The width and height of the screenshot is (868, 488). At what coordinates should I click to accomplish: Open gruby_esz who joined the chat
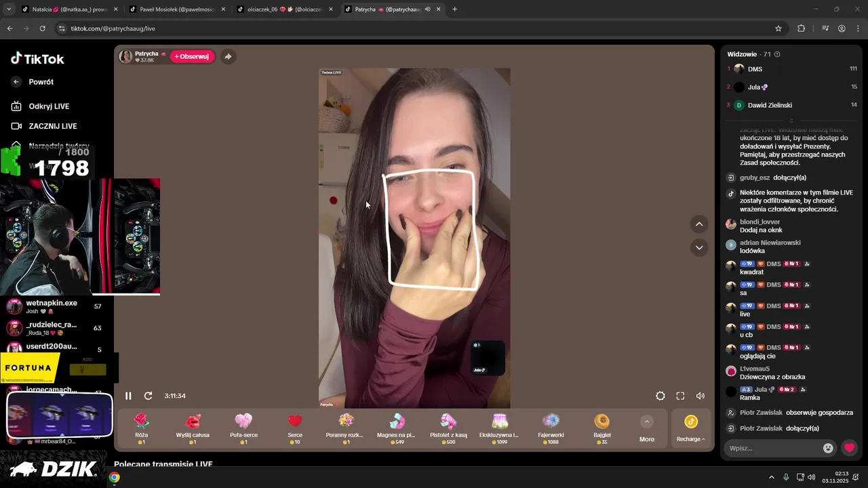click(x=755, y=178)
